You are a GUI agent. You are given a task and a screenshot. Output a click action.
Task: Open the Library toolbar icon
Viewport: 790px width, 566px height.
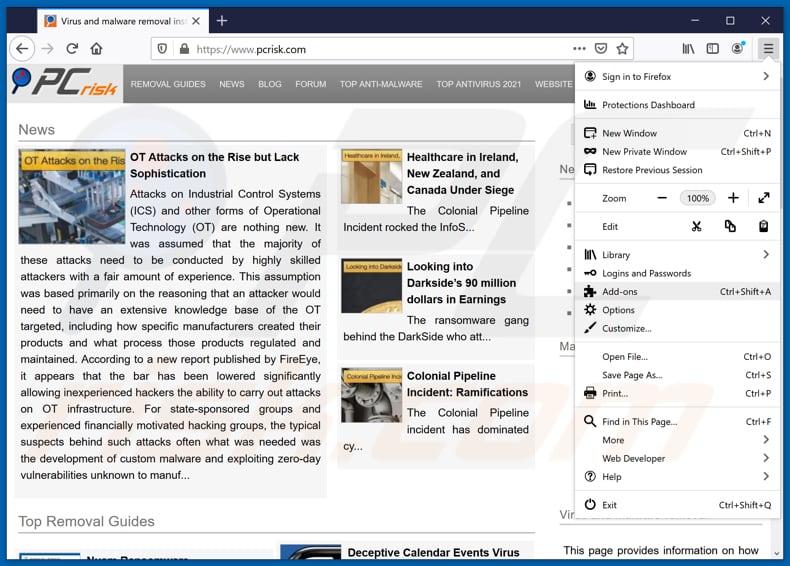pyautogui.click(x=688, y=48)
